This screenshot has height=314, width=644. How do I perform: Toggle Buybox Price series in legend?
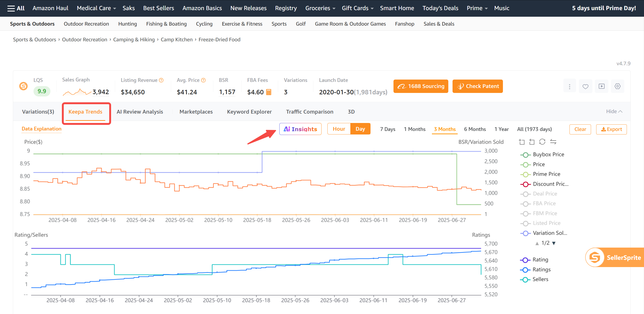point(542,154)
